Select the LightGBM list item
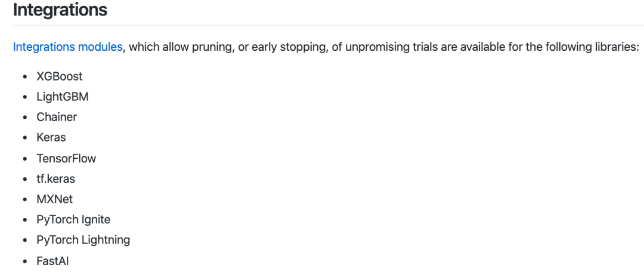This screenshot has height=277, width=644. tap(63, 97)
